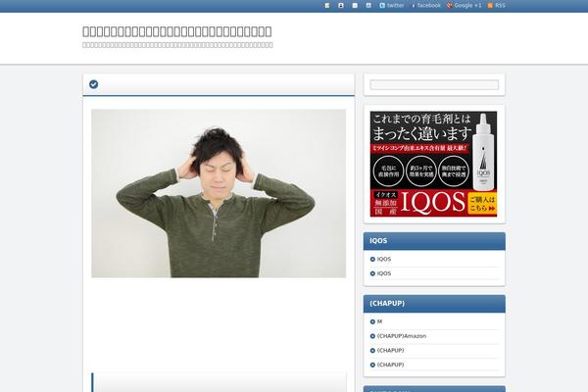Open the M link in CHAPUP section
The height and width of the screenshot is (392, 588).
coord(379,321)
